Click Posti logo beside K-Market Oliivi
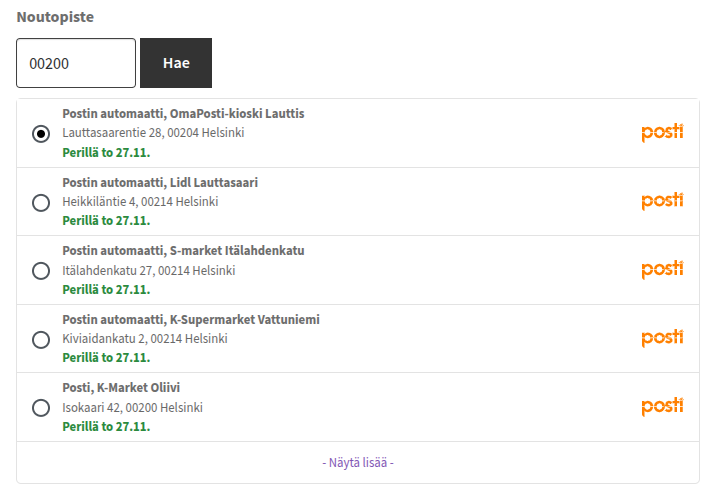Screen dimensions: 716x501 662,407
